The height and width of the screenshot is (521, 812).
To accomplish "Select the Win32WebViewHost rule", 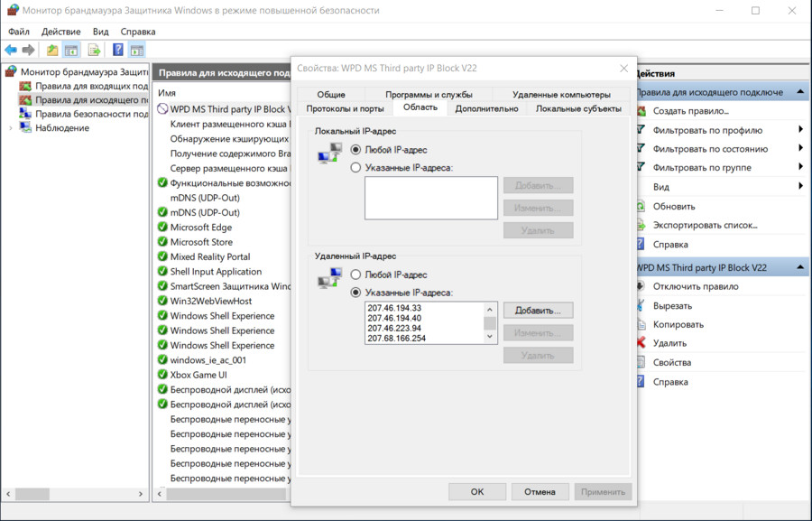I will coord(211,301).
